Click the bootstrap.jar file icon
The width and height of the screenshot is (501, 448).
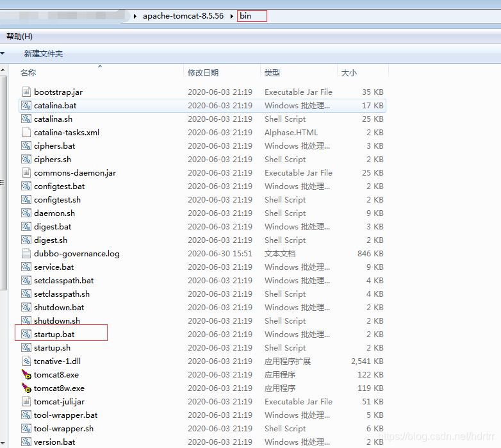point(26,92)
